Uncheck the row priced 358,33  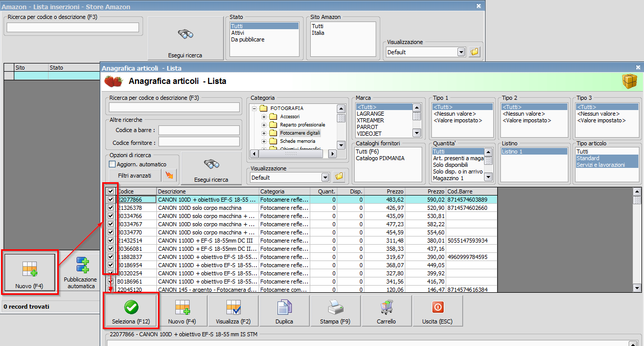tap(110, 249)
